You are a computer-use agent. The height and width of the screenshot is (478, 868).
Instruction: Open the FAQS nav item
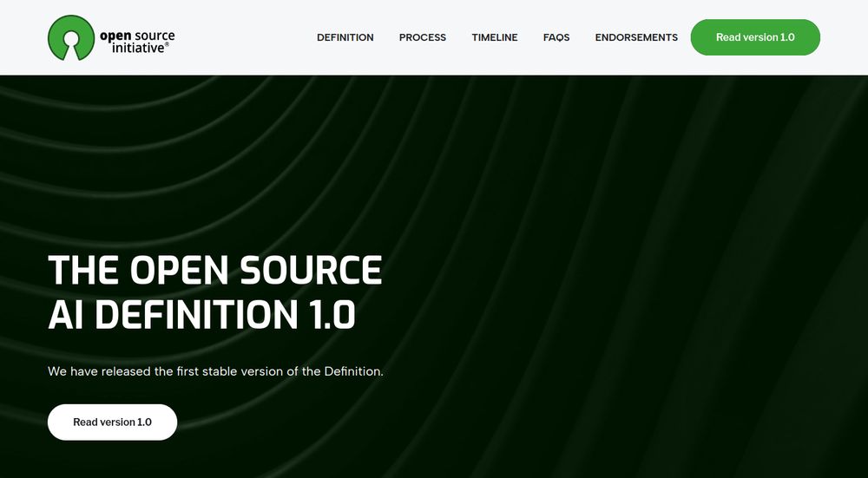coord(556,37)
